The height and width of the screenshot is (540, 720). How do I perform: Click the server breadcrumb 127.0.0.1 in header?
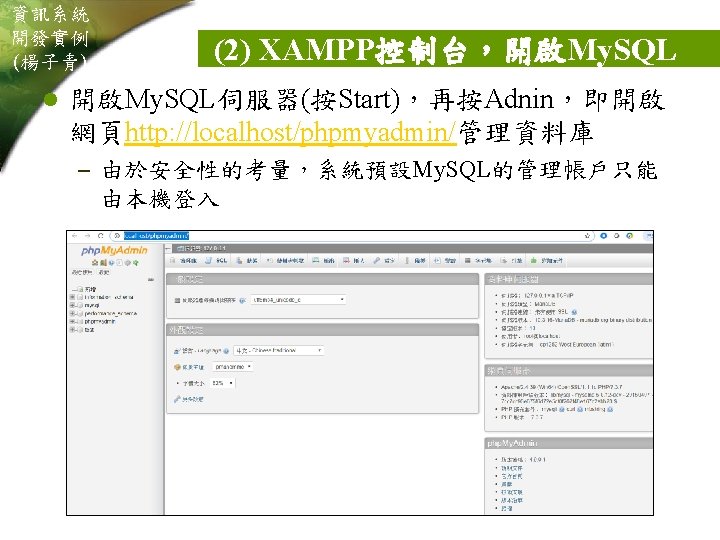202,248
